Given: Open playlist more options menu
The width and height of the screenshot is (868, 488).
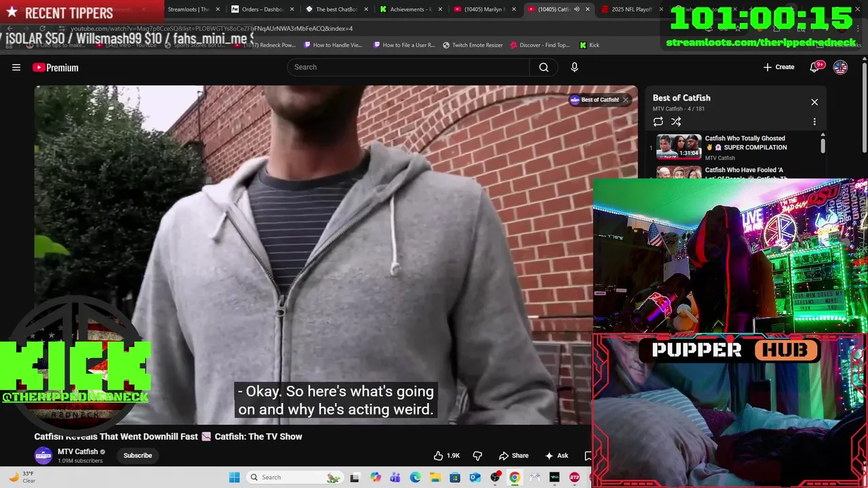Looking at the screenshot, I should tap(814, 121).
